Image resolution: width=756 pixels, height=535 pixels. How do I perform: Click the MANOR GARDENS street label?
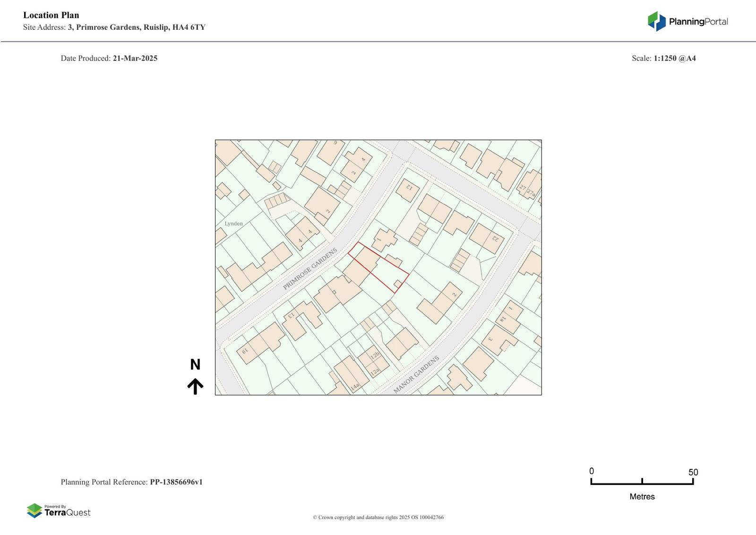click(x=416, y=374)
